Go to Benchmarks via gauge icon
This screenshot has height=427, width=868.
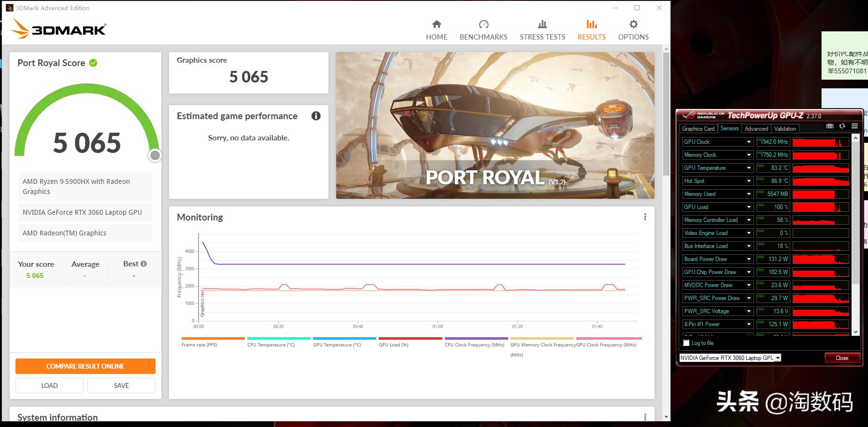483,25
